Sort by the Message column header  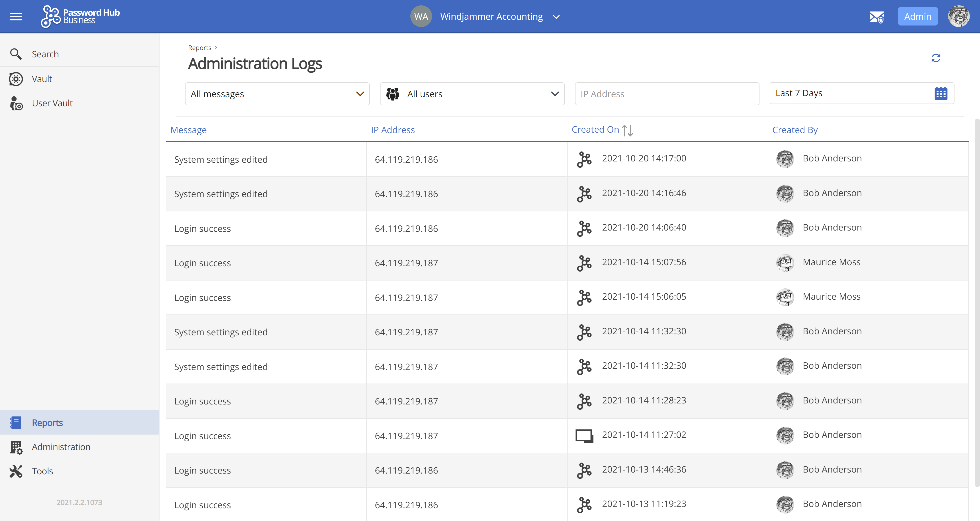coord(188,130)
